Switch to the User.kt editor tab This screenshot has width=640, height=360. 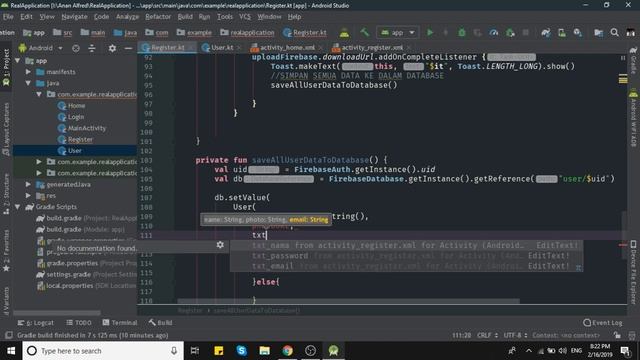(x=222, y=47)
